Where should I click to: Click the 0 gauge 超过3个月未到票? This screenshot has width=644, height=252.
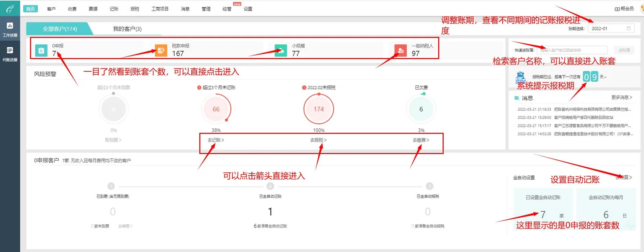[114, 109]
